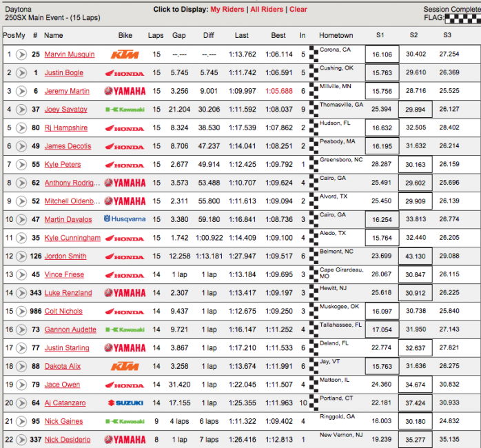Viewport: 481px width, 448px height.
Task: Click the S3 column header
Action: (447, 35)
